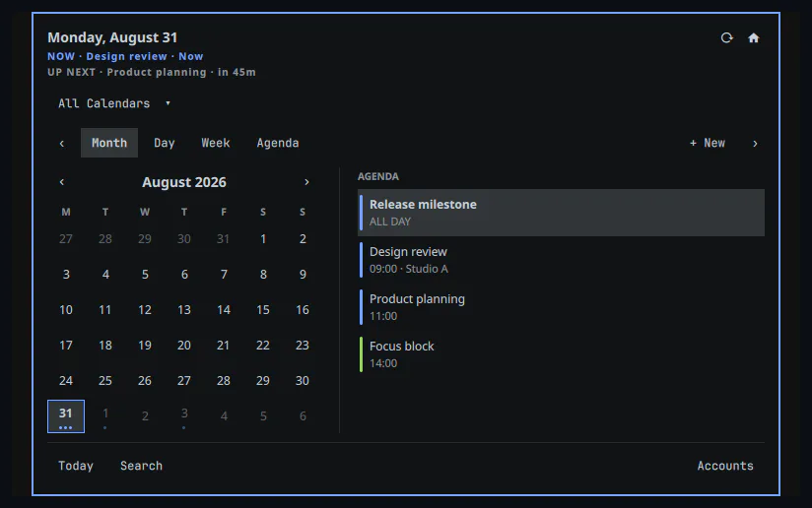Click the dropdown arrow next to All Calendars
Screen dimensions: 812x508
(x=168, y=103)
